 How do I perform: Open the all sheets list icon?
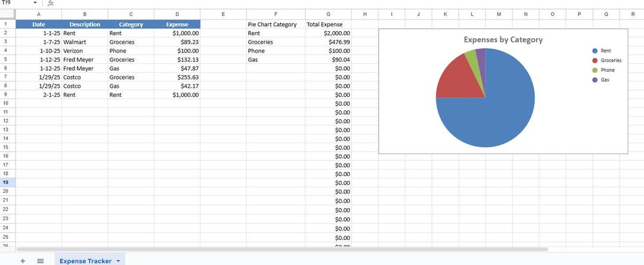pyautogui.click(x=41, y=261)
